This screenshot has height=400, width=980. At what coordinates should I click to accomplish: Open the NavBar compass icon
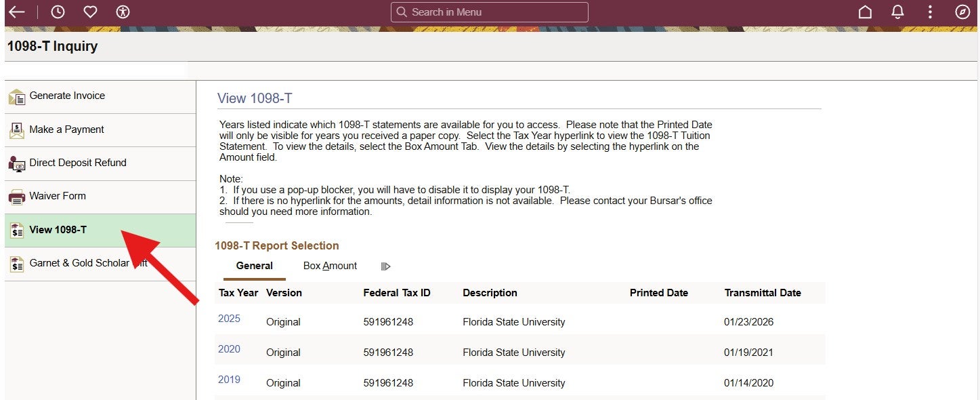pyautogui.click(x=962, y=12)
